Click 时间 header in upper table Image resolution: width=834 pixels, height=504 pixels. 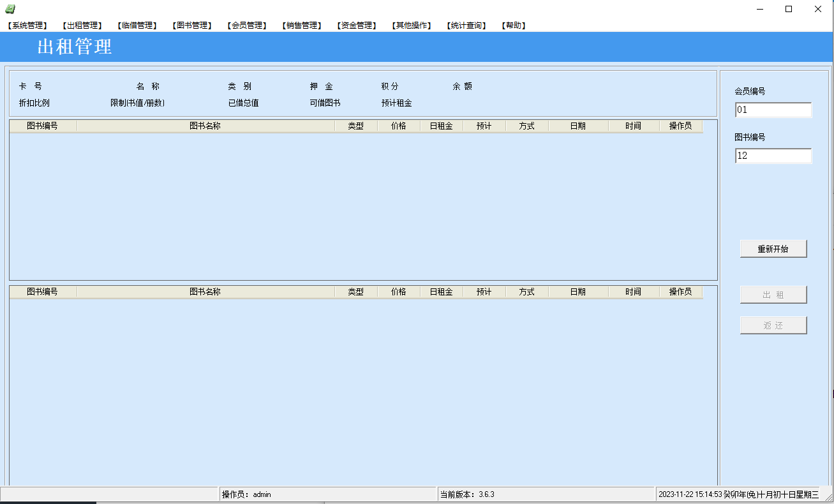click(634, 126)
